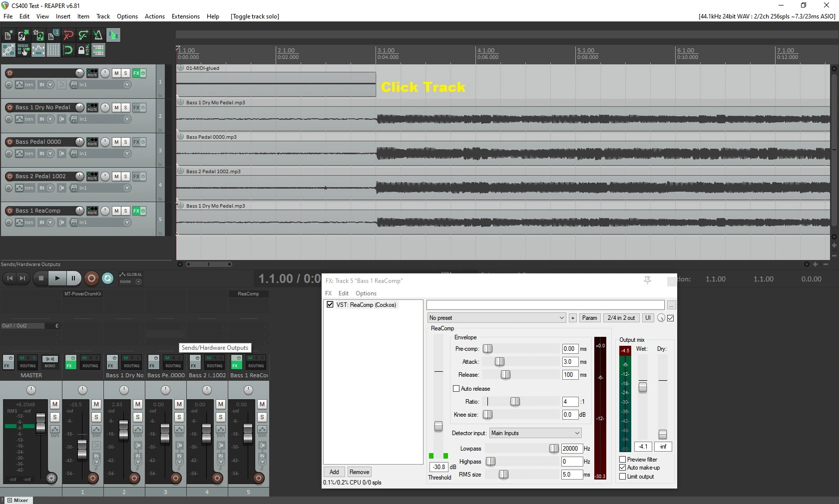Viewport: 839px width, 504px height.
Task: Click the Threshold vertical slider handle
Action: [x=438, y=426]
